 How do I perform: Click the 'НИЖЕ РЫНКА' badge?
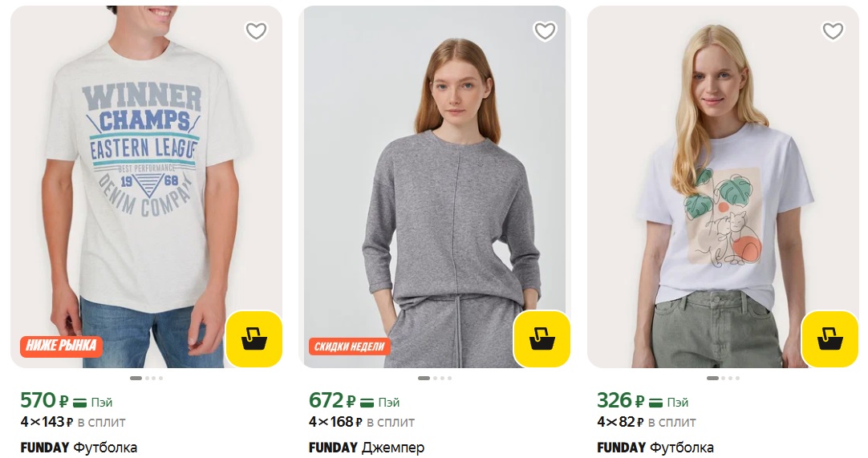click(61, 347)
